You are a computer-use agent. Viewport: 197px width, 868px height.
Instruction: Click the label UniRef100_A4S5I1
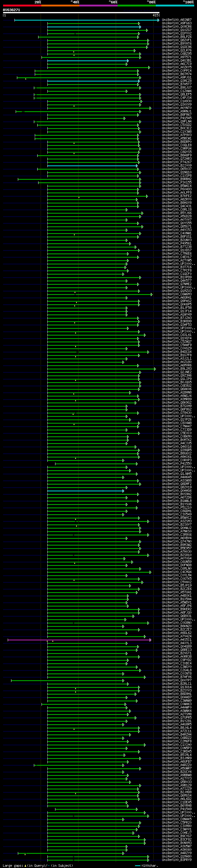pyautogui.click(x=176, y=640)
